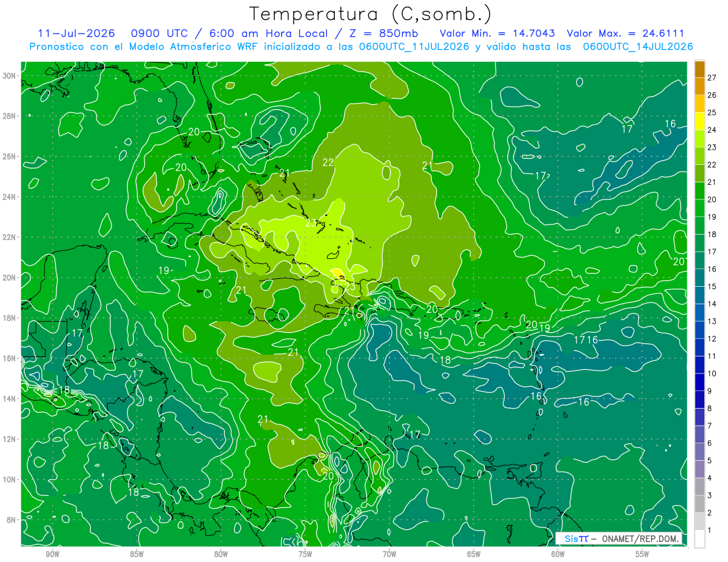The height and width of the screenshot is (562, 728).
Task: Click the colorbar label 11
Action: tap(712, 356)
